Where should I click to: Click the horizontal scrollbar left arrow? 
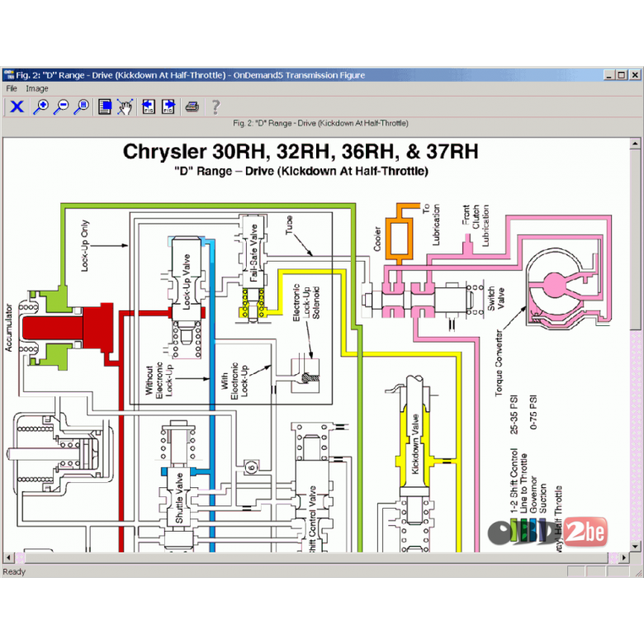8,557
